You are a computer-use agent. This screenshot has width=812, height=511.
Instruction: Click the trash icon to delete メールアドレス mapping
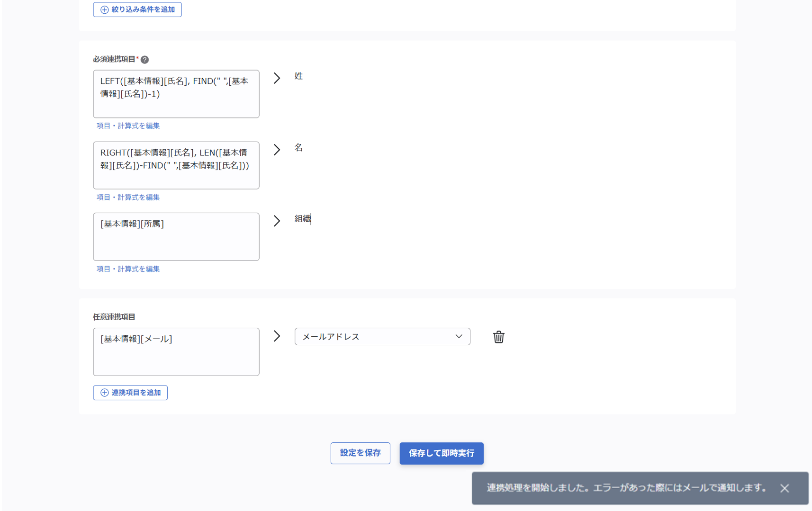pos(498,337)
